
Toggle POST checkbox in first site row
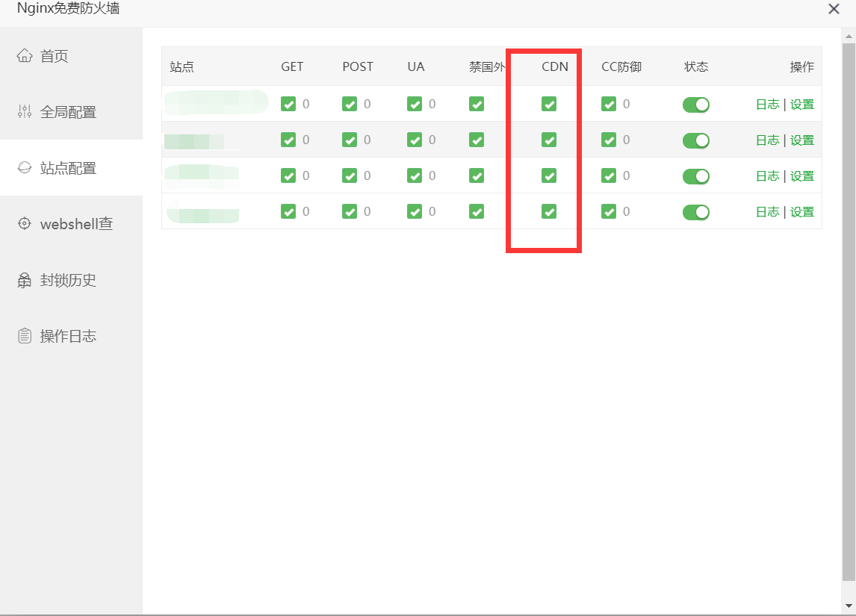(x=350, y=104)
